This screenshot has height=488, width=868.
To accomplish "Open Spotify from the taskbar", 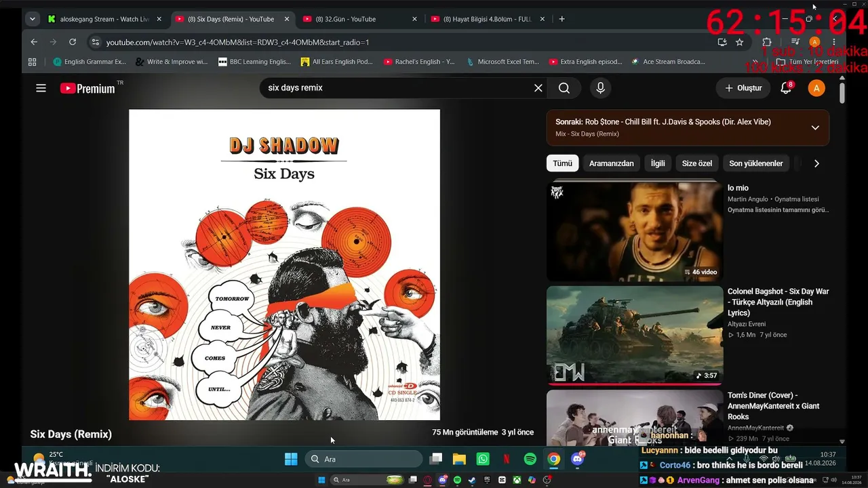I will tap(530, 460).
